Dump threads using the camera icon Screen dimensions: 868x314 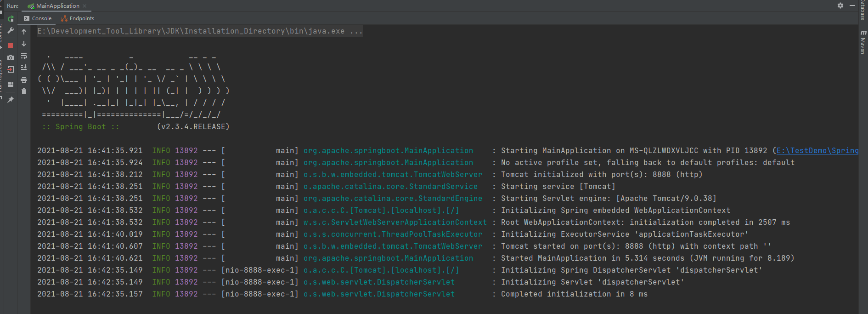pos(11,57)
